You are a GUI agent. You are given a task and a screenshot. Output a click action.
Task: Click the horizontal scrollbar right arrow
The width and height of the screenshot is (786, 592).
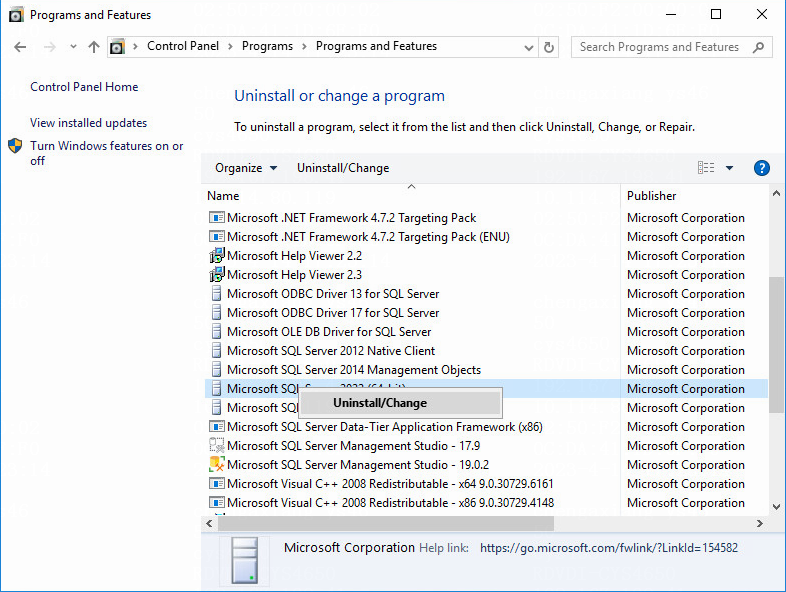[x=759, y=524]
